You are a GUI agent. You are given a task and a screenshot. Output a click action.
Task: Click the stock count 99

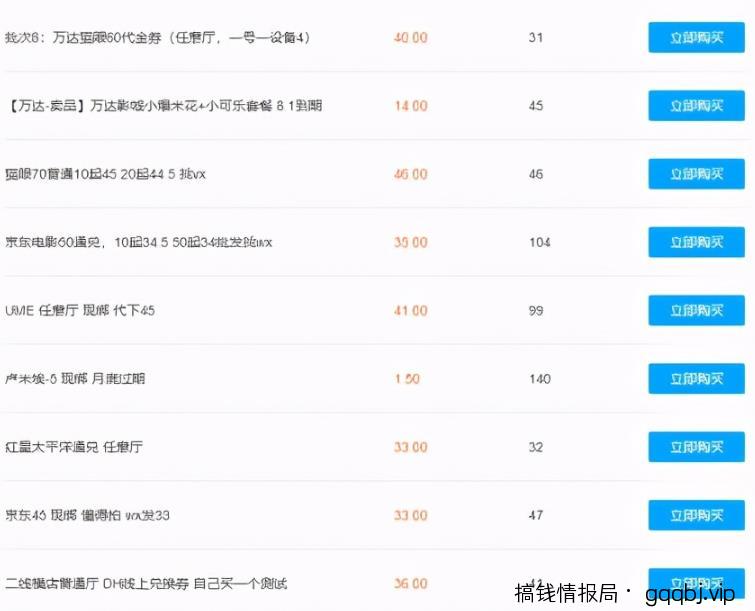pos(536,311)
